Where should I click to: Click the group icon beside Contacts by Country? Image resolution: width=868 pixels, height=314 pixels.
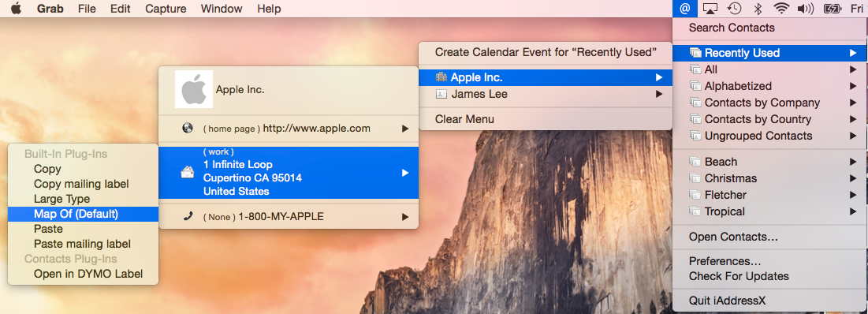pos(695,119)
